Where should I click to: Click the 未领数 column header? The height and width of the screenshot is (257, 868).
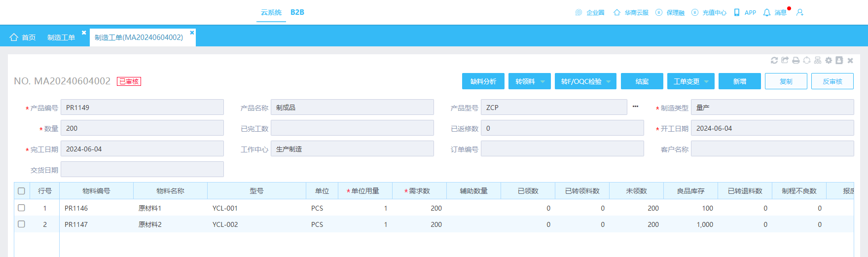pos(636,191)
